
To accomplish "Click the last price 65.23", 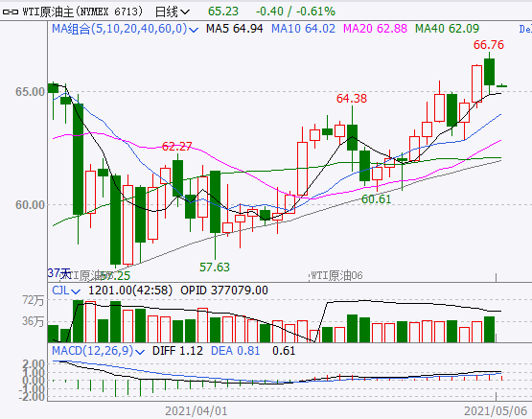I will 223,12.
